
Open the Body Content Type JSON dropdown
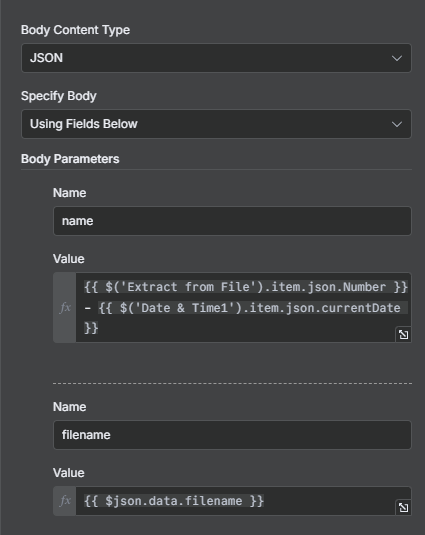tap(216, 58)
